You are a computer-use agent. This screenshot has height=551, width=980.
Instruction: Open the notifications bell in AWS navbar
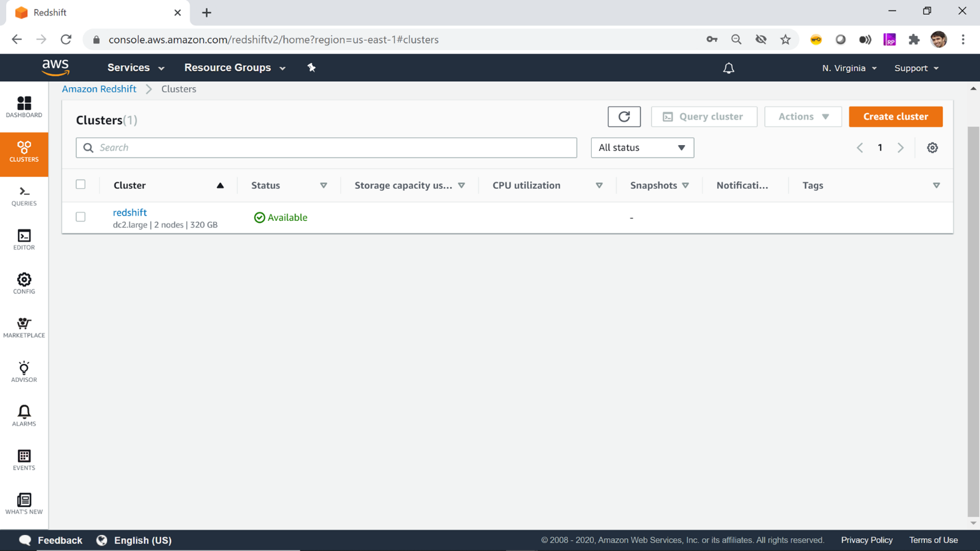(x=729, y=68)
